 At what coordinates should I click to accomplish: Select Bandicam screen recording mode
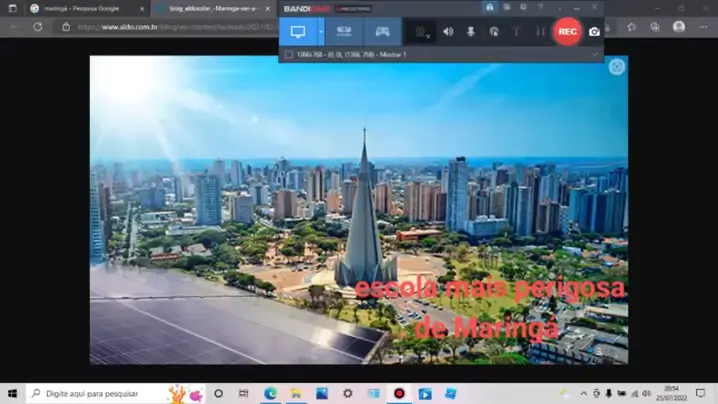pyautogui.click(x=298, y=31)
